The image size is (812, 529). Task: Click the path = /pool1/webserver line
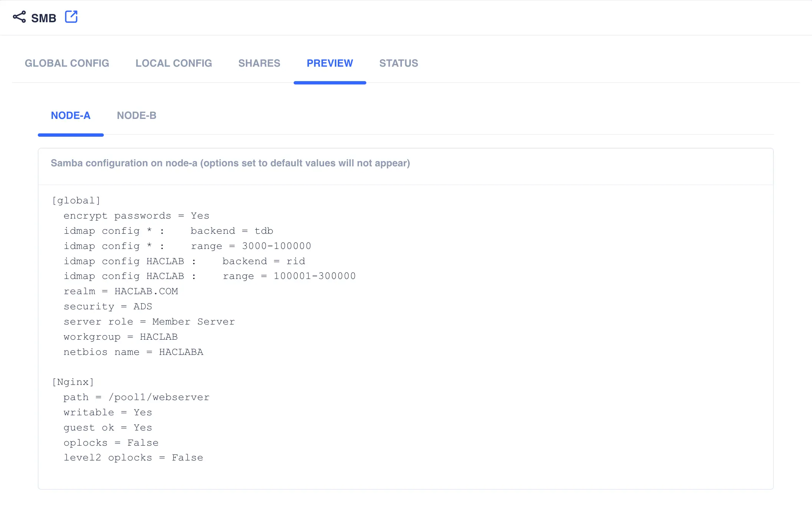(136, 397)
